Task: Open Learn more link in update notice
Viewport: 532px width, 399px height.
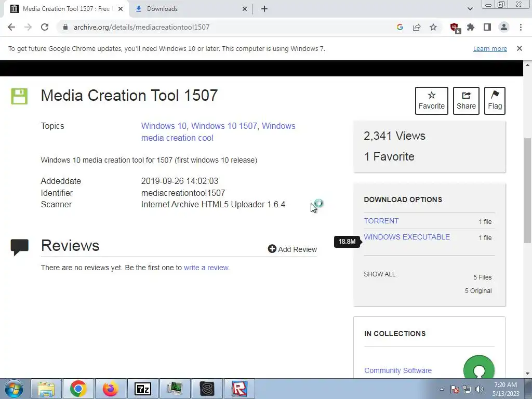Action: pyautogui.click(x=490, y=48)
